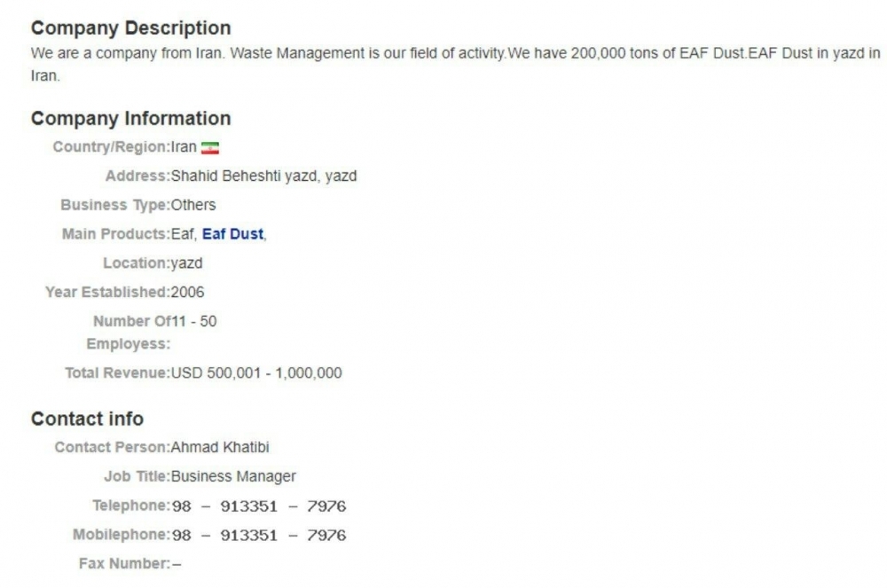Click the Location value yazd
887x588 pixels.
tap(186, 263)
